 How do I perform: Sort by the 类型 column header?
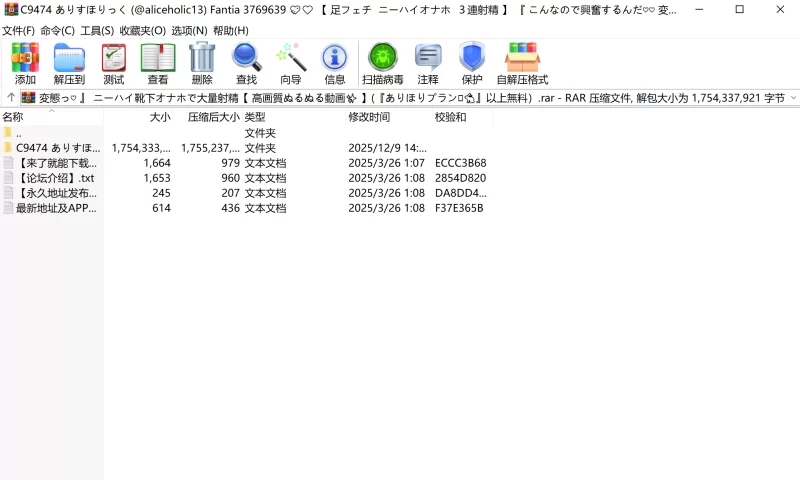[255, 117]
